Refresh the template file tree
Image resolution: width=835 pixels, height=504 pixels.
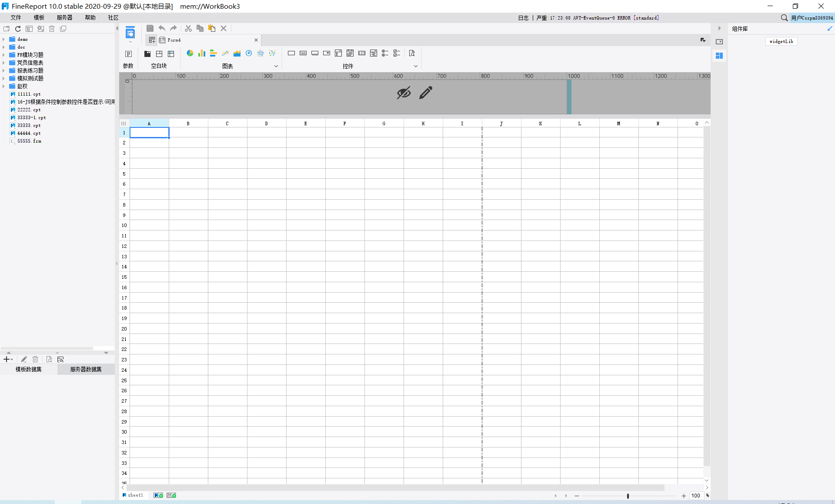tap(18, 29)
